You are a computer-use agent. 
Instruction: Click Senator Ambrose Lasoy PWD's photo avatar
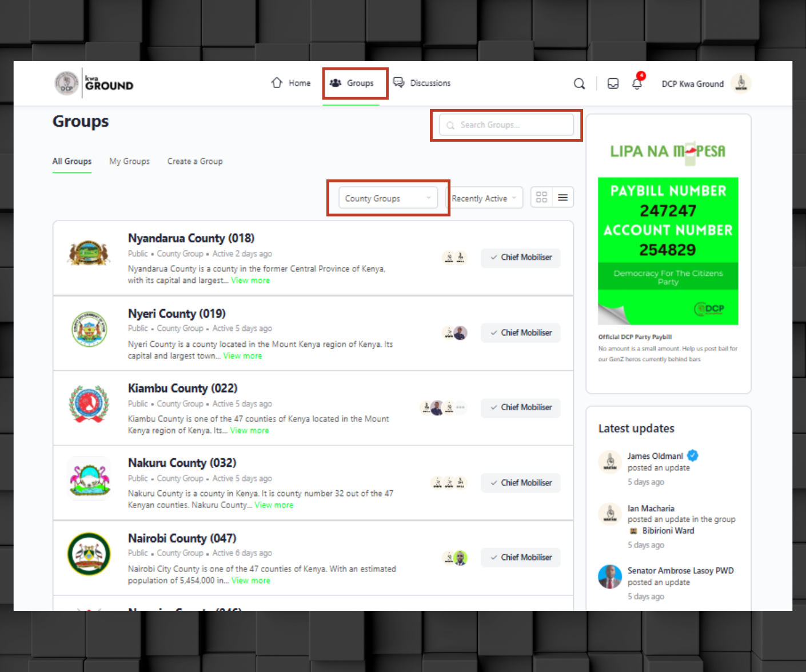pos(610,577)
